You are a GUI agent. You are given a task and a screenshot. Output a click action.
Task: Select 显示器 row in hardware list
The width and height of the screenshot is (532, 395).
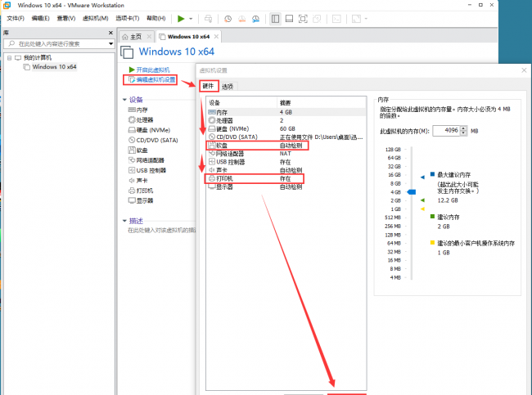pyautogui.click(x=286, y=186)
